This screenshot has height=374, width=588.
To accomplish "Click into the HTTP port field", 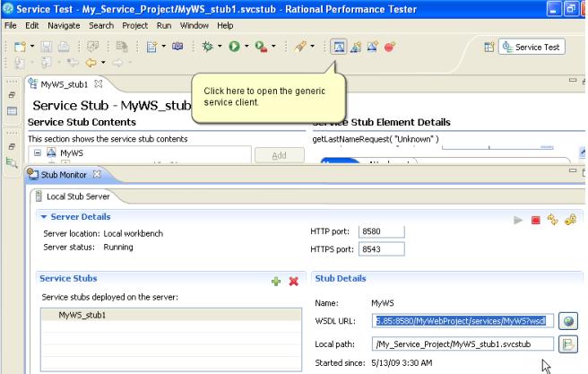I will 381,230.
